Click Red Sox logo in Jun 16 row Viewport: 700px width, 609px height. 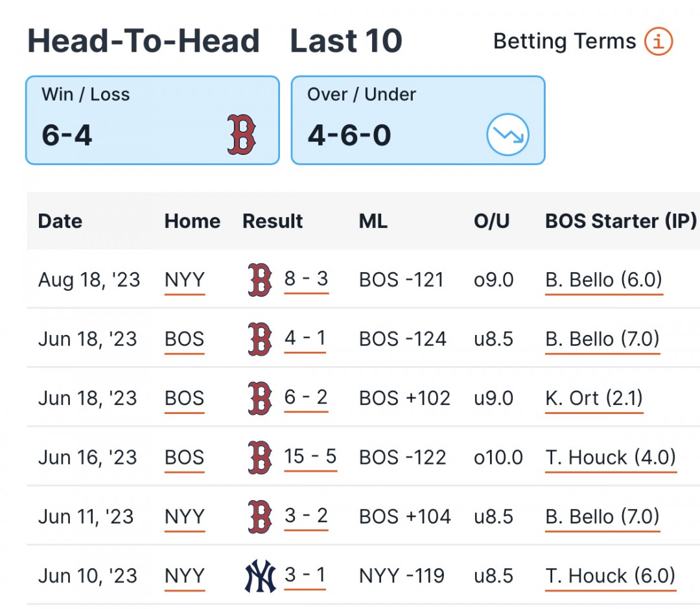click(x=260, y=457)
